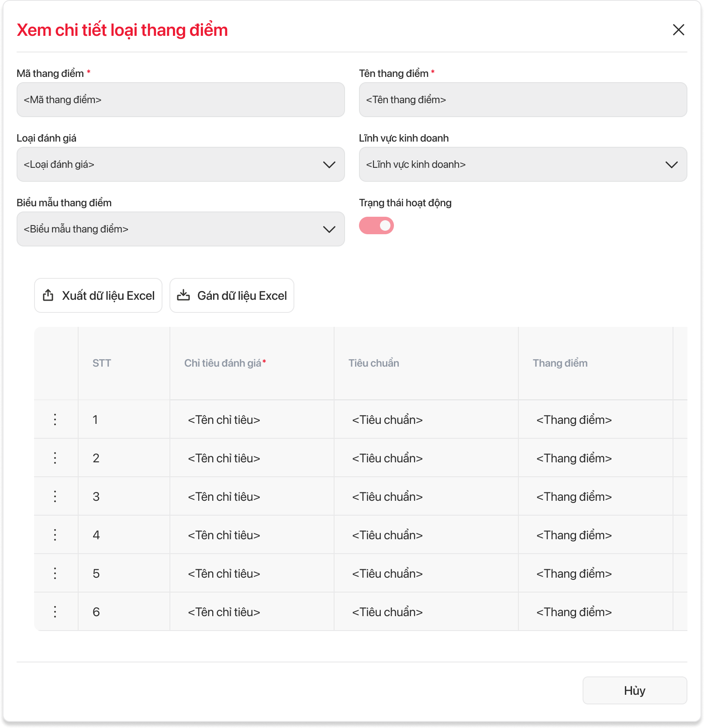Toggle the Trạng thái hoạt động switch
704x728 pixels.
tap(376, 225)
